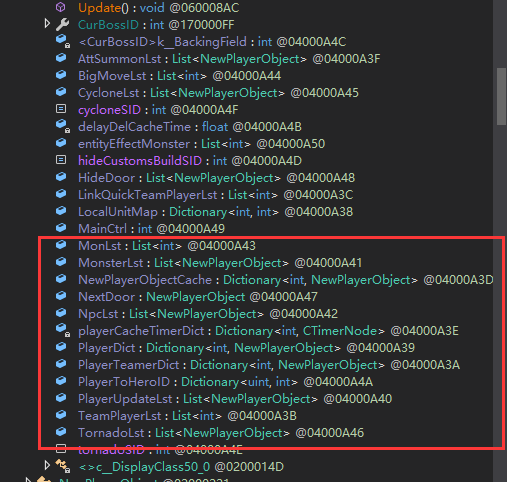Select the LocalUnitMap dictionary entry
The width and height of the screenshot is (507, 482).
click(x=215, y=212)
